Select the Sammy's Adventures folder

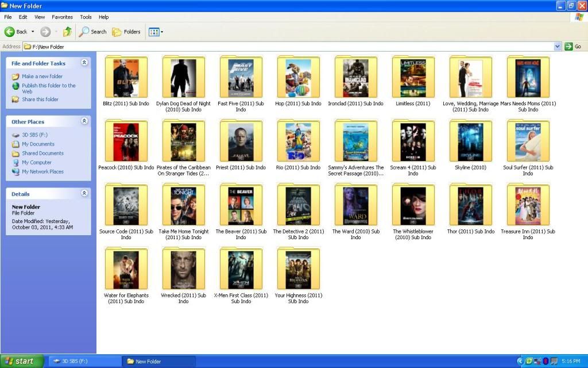355,148
